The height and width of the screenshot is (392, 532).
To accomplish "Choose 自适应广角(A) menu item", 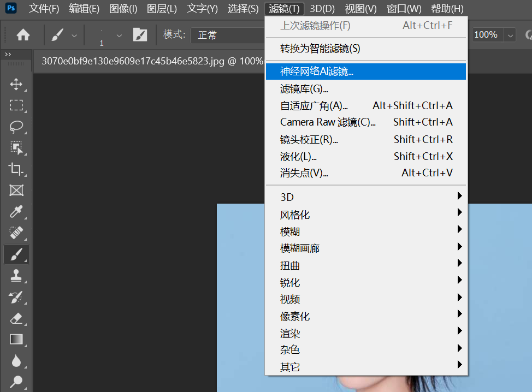I will [366, 105].
